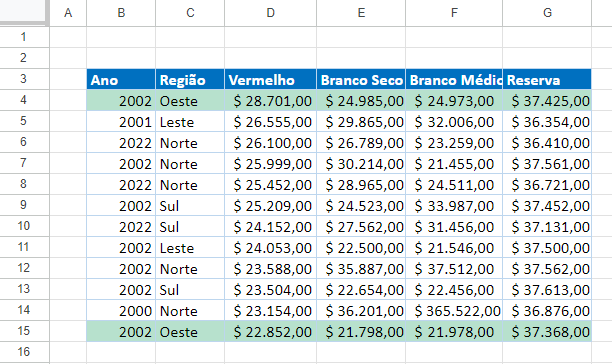Select column C header
Screen dimensions: 612x364
tap(190, 13)
